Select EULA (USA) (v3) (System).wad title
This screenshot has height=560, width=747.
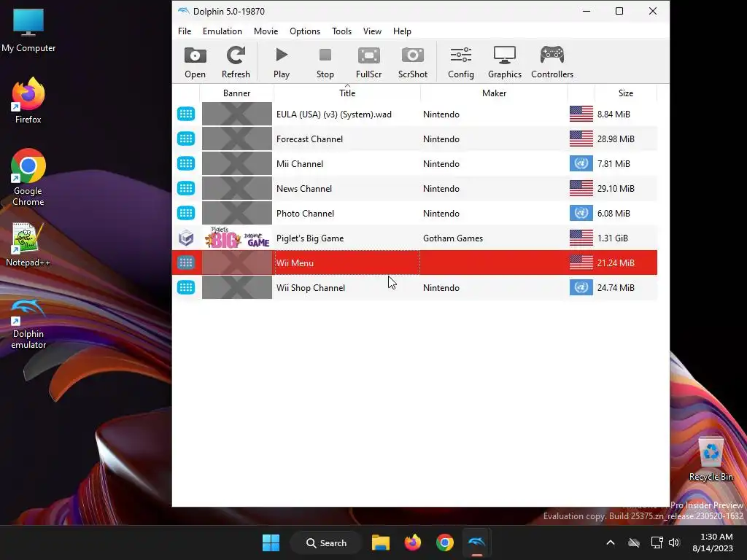(x=334, y=114)
